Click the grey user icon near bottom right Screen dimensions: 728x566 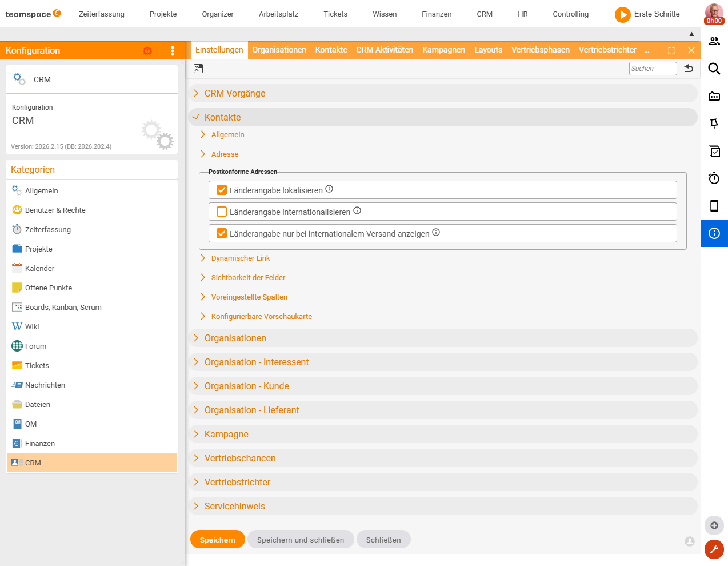click(690, 541)
